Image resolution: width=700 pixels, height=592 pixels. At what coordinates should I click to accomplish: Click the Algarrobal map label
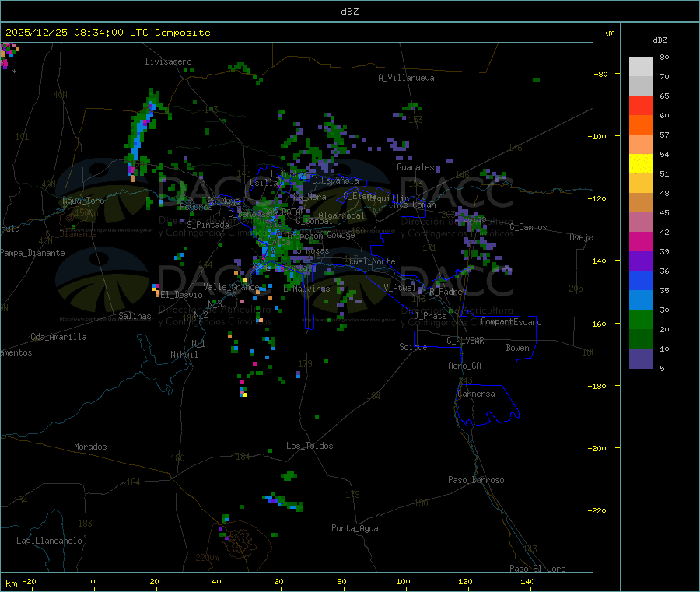point(341,215)
